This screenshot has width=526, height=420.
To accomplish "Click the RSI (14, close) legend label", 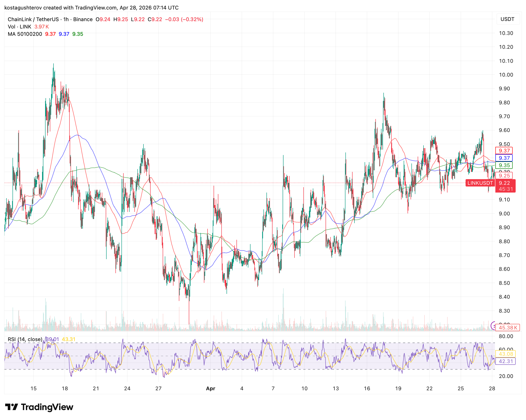I will pos(25,339).
